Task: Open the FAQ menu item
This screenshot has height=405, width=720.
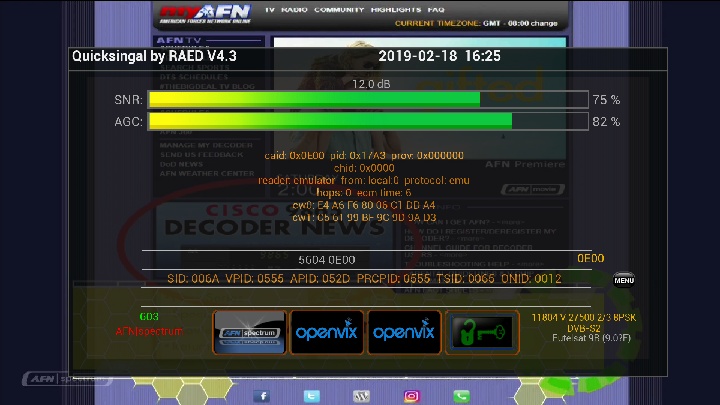Action: [436, 10]
